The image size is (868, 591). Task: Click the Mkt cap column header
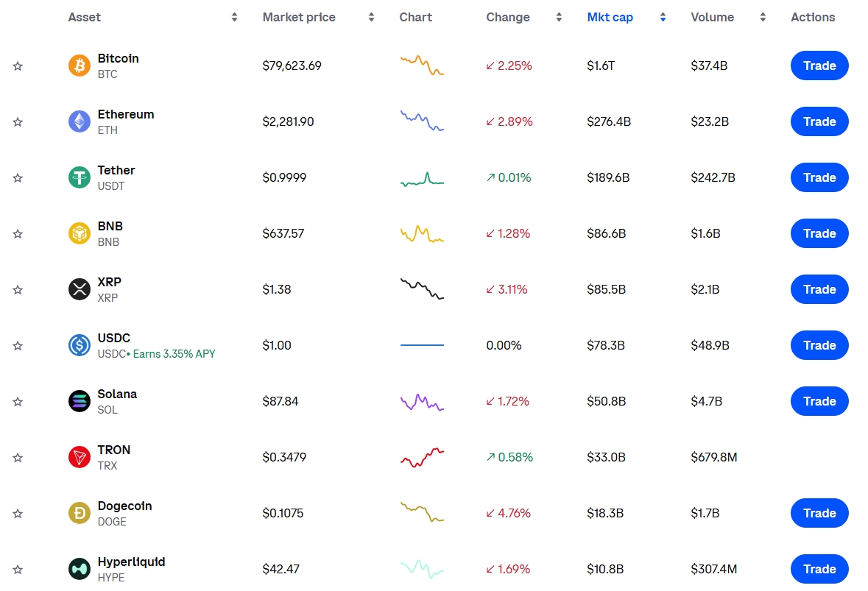click(610, 17)
